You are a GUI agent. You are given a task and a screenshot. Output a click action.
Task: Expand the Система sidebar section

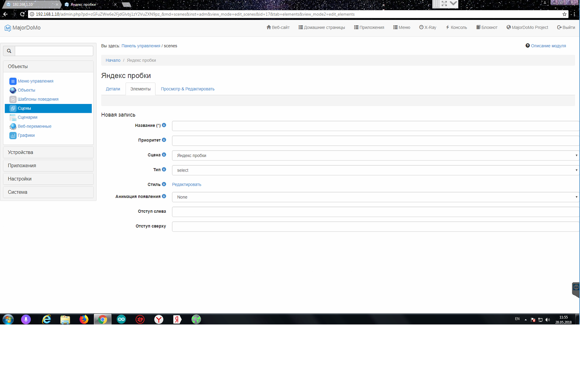[x=48, y=192]
